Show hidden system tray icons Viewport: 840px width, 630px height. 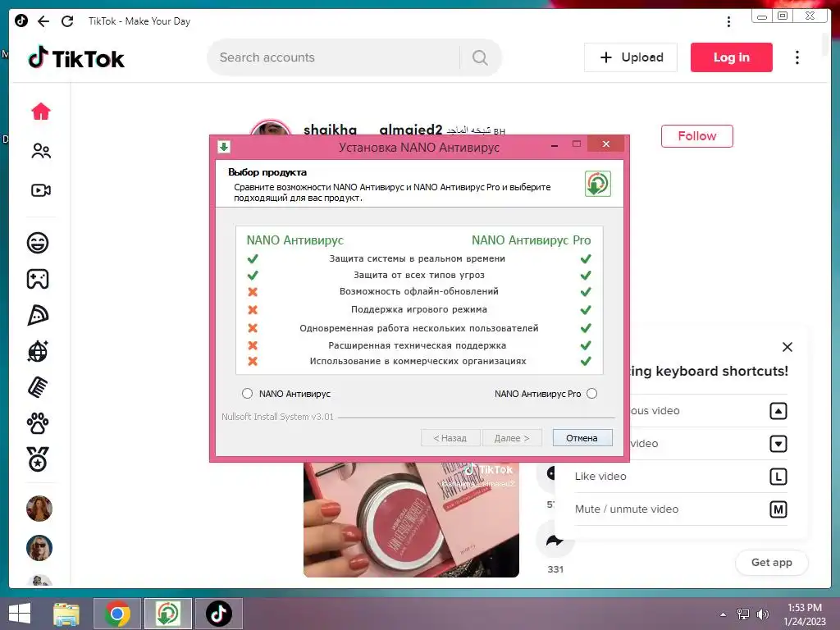pyautogui.click(x=724, y=614)
